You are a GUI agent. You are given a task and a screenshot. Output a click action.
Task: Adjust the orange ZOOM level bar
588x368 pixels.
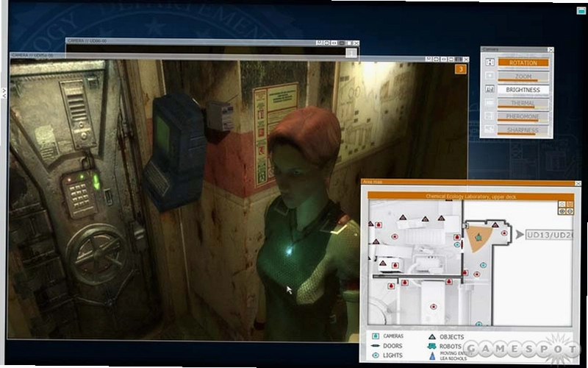tap(517, 80)
